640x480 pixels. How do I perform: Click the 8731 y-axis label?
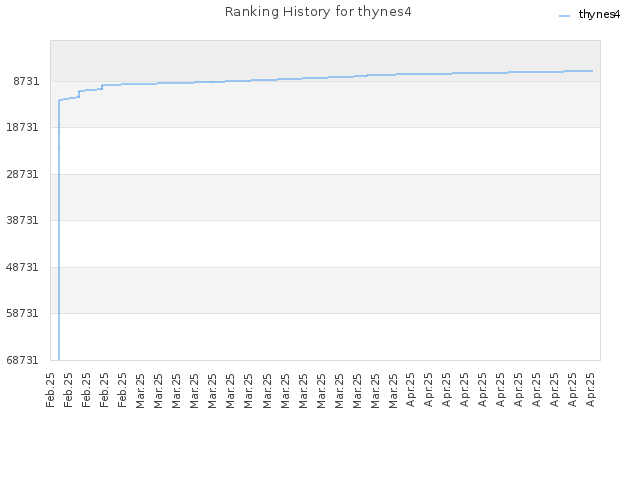pos(26,81)
